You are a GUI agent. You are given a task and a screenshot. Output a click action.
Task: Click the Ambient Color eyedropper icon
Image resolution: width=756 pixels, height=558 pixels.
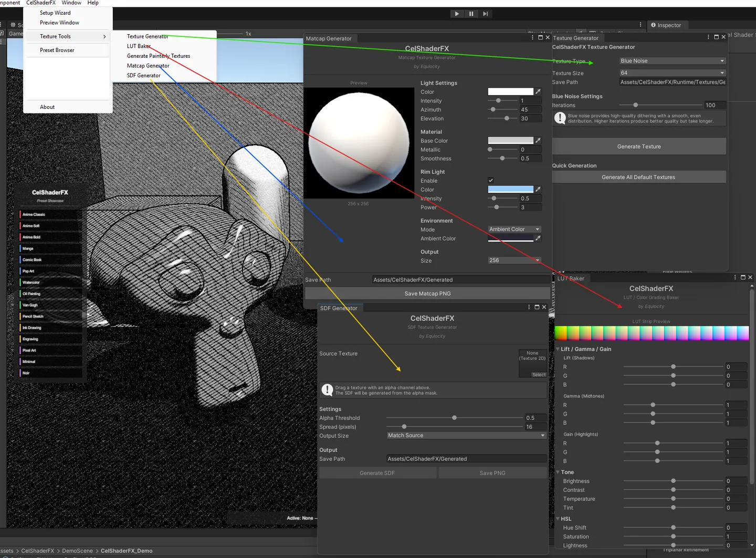pos(538,238)
